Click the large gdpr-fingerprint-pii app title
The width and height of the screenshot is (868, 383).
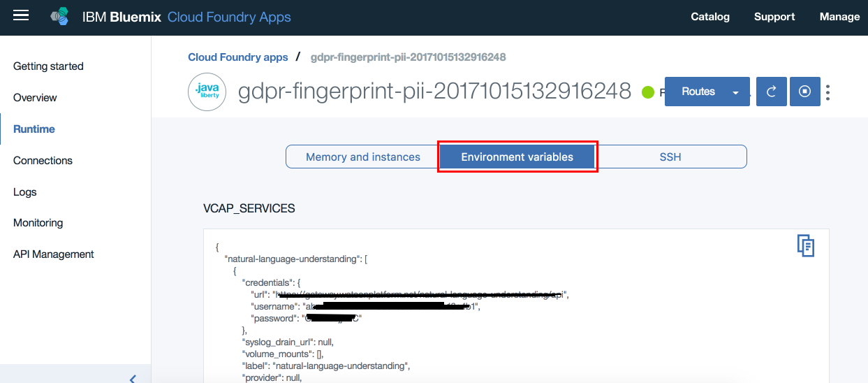(435, 92)
